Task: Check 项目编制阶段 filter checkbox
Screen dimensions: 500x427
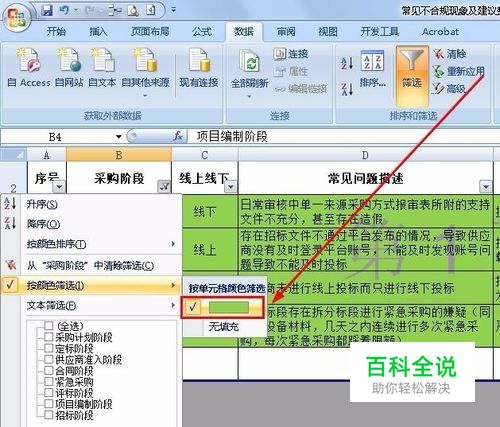Action: point(49,404)
